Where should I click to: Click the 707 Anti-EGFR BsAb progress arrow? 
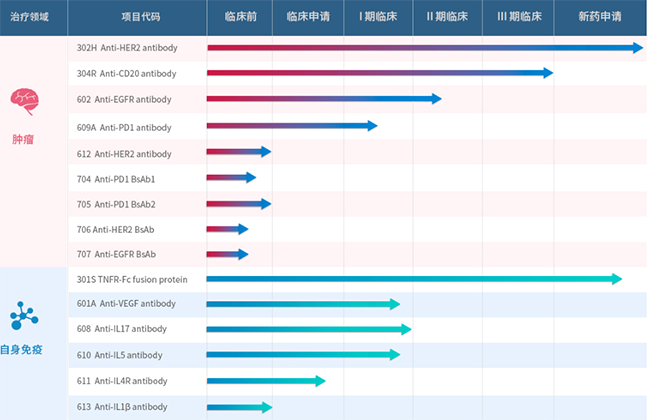pos(228,254)
